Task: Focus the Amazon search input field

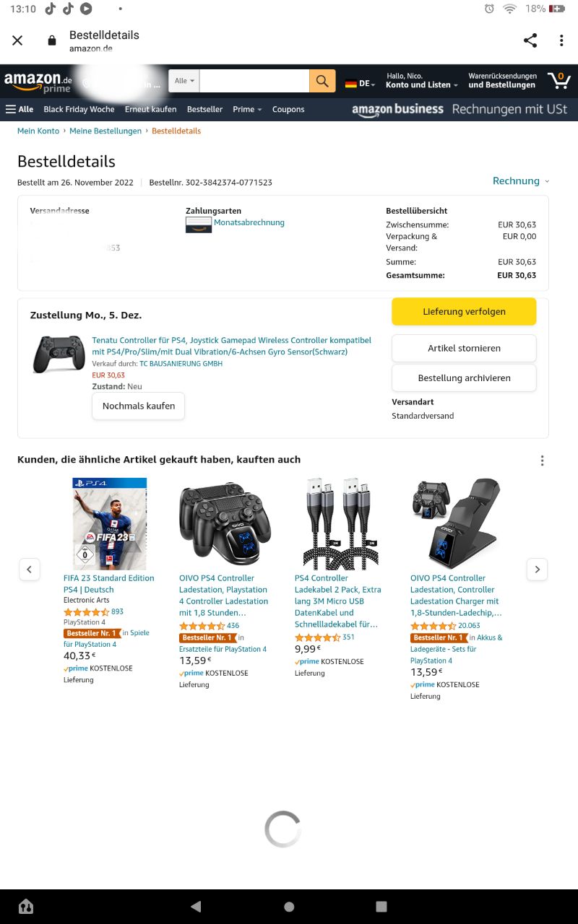Action: click(x=254, y=81)
